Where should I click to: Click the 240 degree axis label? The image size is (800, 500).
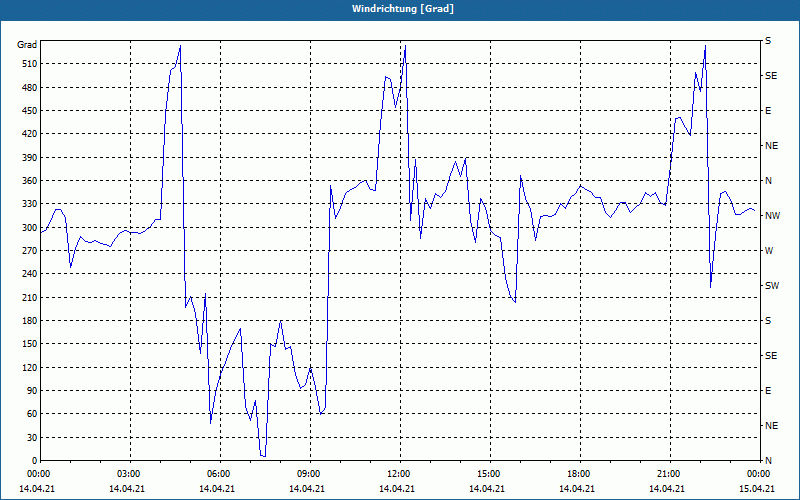(x=30, y=274)
